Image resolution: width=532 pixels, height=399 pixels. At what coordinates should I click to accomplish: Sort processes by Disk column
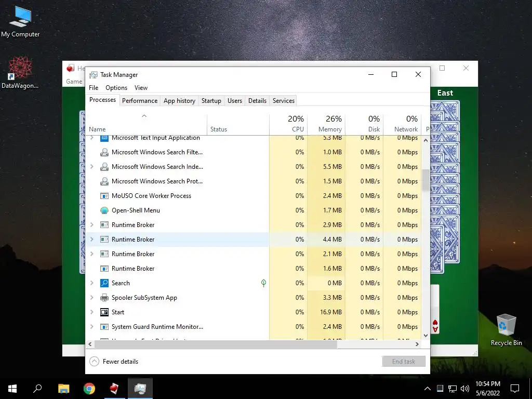pos(364,124)
